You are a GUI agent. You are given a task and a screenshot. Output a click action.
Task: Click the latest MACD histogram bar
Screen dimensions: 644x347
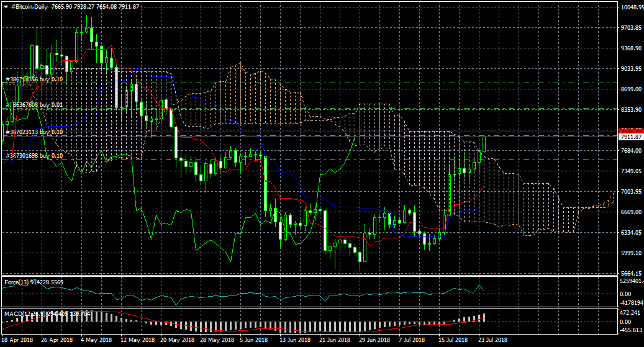coord(483,317)
